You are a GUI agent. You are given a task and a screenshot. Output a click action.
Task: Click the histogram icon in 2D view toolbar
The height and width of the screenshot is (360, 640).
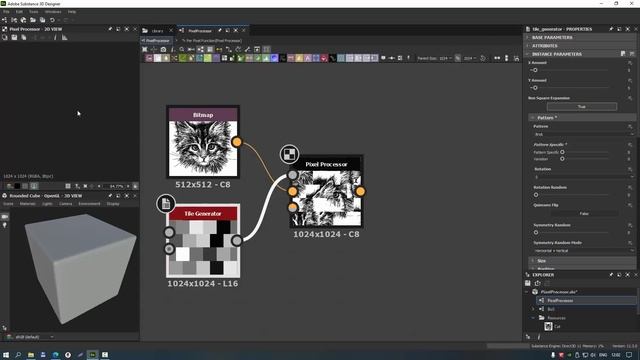click(64, 38)
